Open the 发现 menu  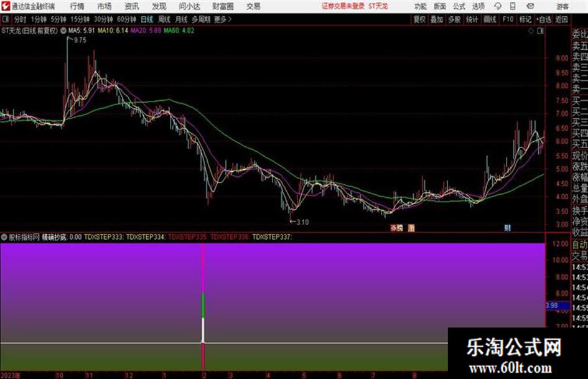(159, 6)
